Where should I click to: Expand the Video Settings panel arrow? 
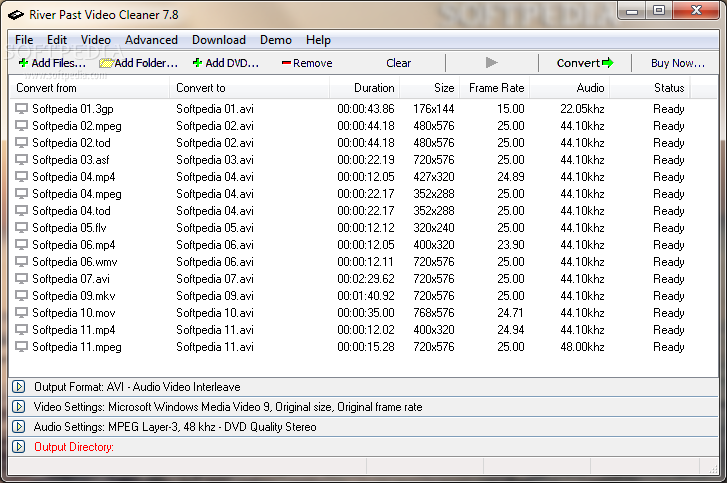[19, 407]
